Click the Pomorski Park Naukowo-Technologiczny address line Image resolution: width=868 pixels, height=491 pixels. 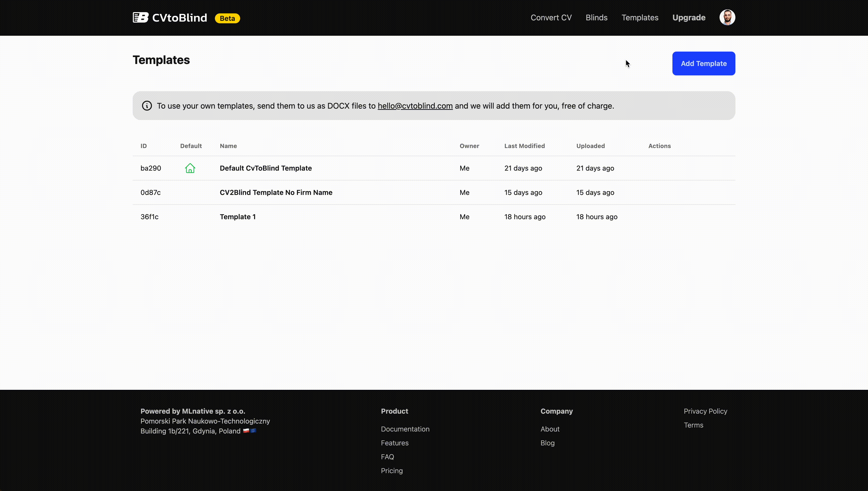point(205,421)
